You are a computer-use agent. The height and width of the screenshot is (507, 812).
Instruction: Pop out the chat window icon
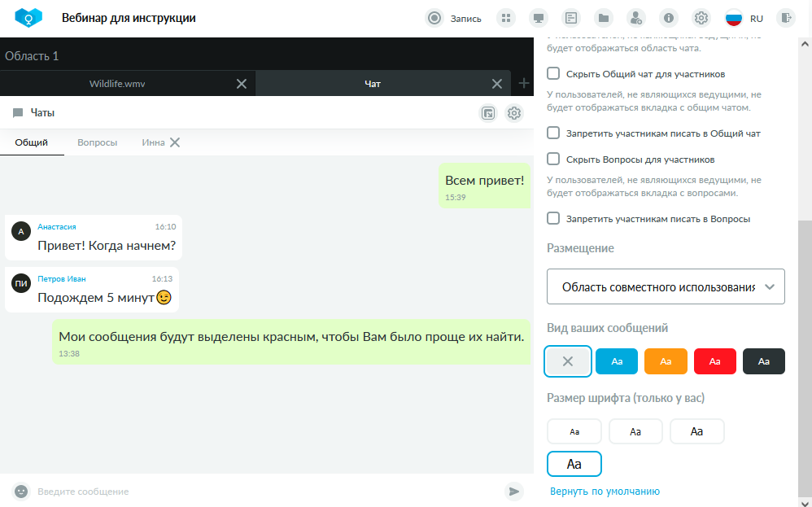coord(488,113)
